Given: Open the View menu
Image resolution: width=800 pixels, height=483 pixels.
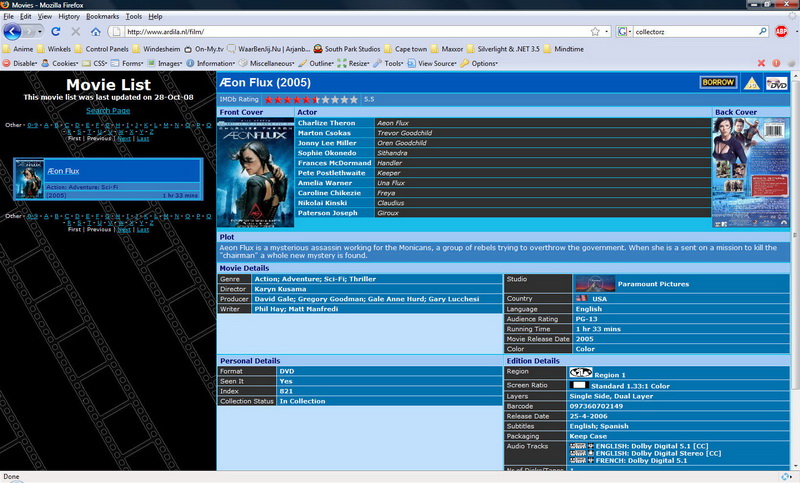Looking at the screenshot, I should pos(44,16).
